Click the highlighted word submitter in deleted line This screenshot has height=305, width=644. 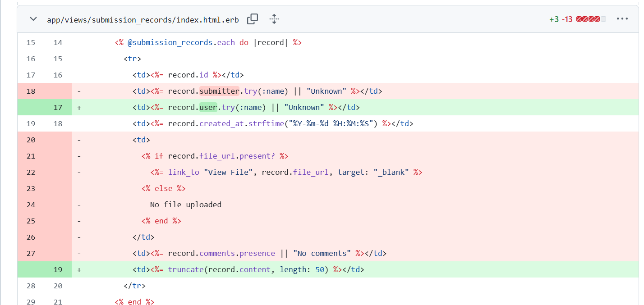pos(219,91)
